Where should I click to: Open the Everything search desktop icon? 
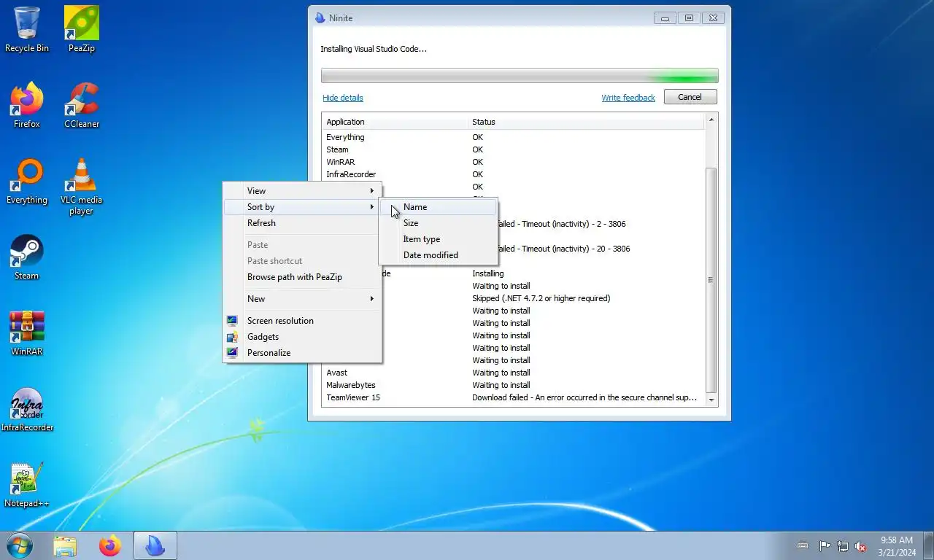click(x=27, y=181)
